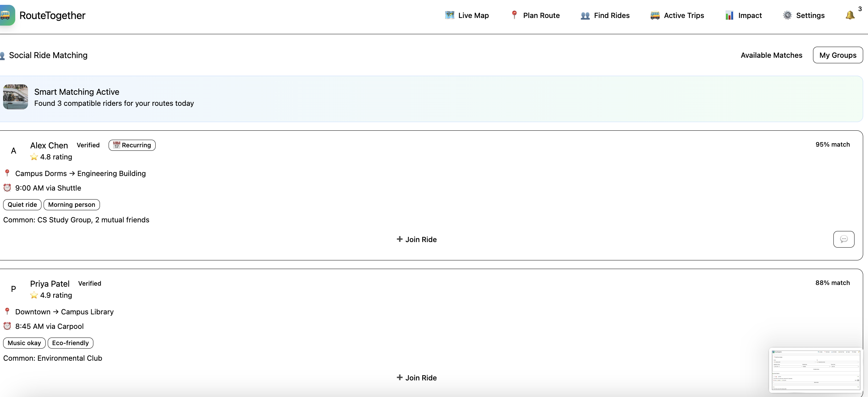Select the Quiet ride tag
868x397 pixels.
(22, 205)
